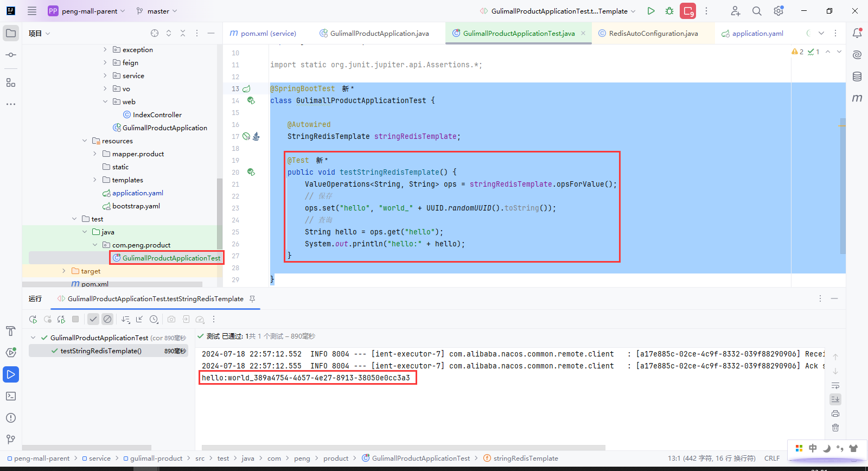868x471 pixels.
Task: Collapse all in project tree
Action: click(x=183, y=33)
